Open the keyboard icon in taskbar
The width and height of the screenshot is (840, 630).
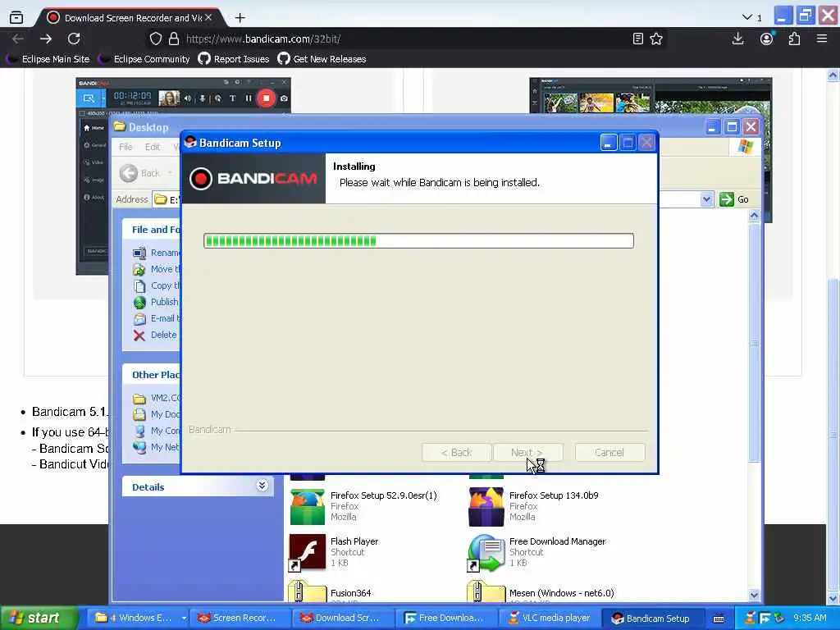pyautogui.click(x=719, y=619)
